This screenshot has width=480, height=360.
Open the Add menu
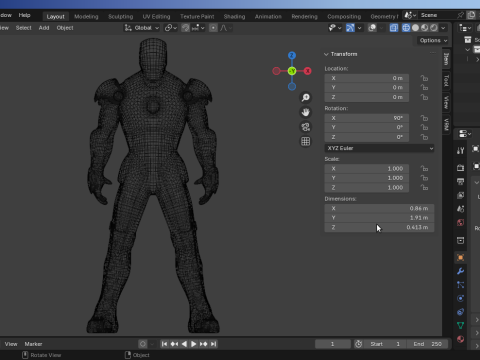click(44, 28)
